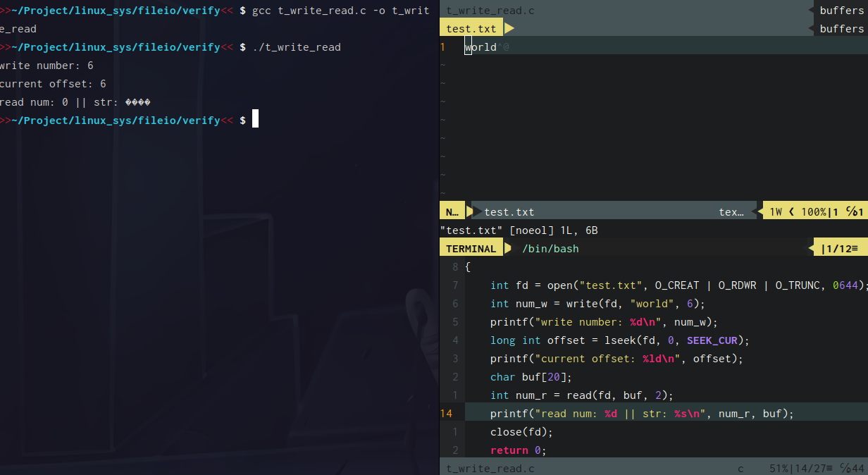Switch to the t_write_read.c buffer tab
Viewport: 868px width, 475px height.
coord(490,10)
